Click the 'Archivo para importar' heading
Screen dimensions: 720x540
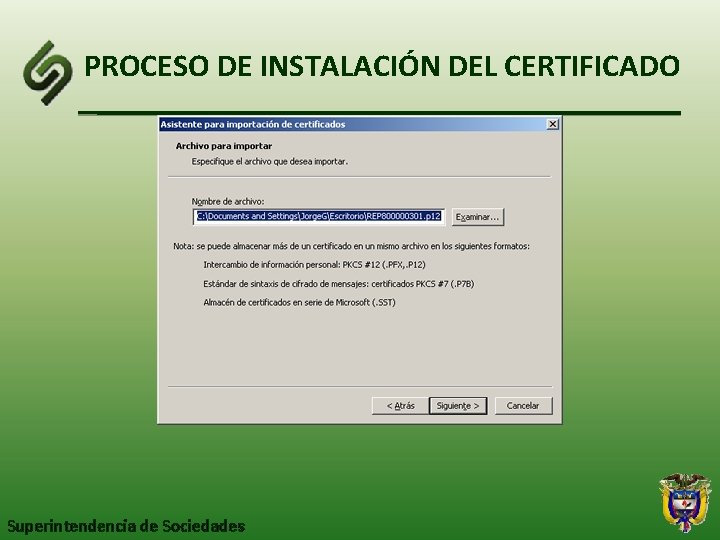224,146
